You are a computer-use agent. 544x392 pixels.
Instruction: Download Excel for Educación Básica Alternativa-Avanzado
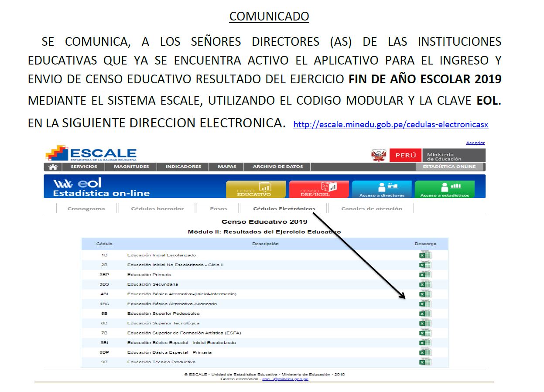click(425, 304)
